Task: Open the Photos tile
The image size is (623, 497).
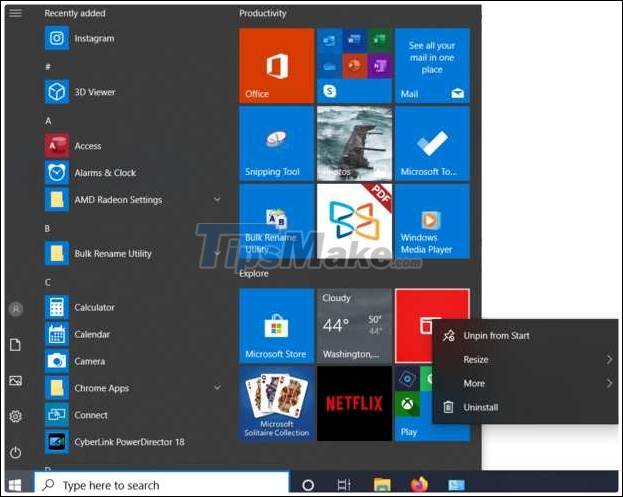Action: 354,143
